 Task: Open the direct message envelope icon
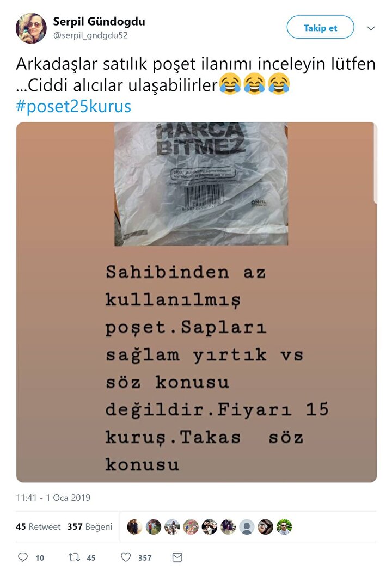177,557
